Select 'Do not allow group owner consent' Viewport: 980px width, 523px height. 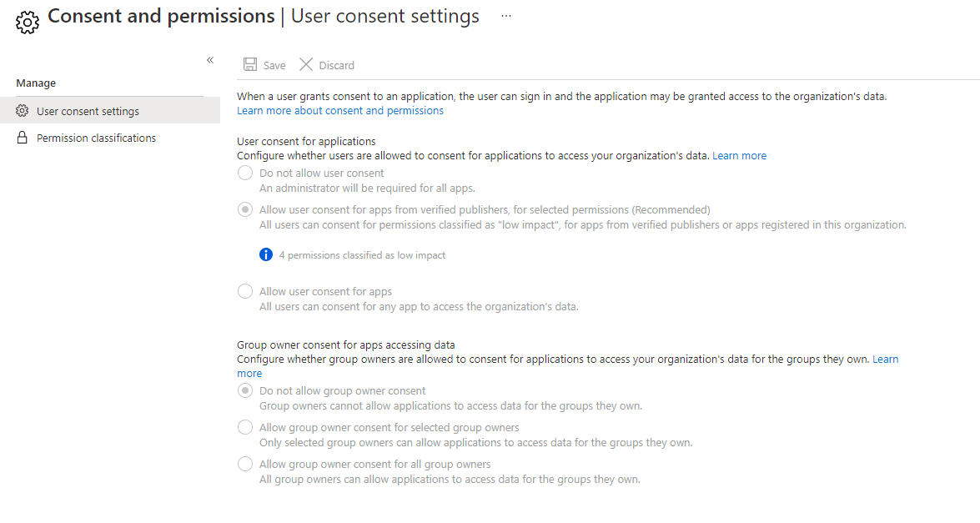pos(244,390)
